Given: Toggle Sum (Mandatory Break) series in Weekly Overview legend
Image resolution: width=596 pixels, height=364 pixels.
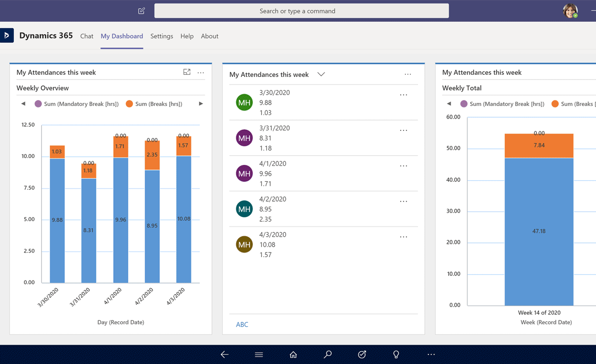Looking at the screenshot, I should pos(76,104).
